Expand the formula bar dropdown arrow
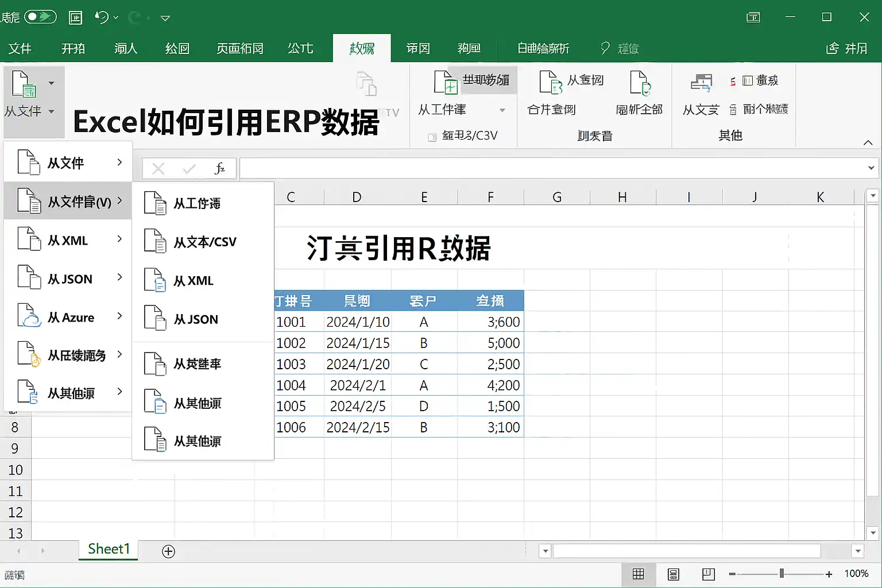The image size is (882, 588). pos(871,168)
